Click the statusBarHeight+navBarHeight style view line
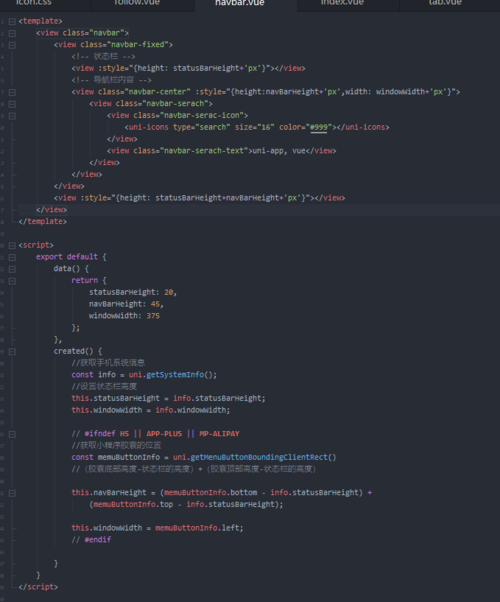The height and width of the screenshot is (602, 500). pyautogui.click(x=199, y=198)
